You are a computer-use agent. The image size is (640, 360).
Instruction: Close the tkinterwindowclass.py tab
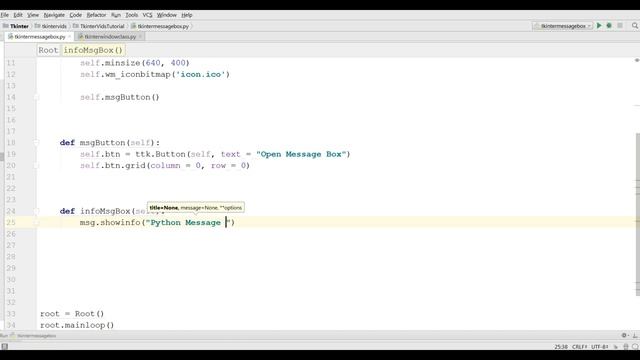140,37
